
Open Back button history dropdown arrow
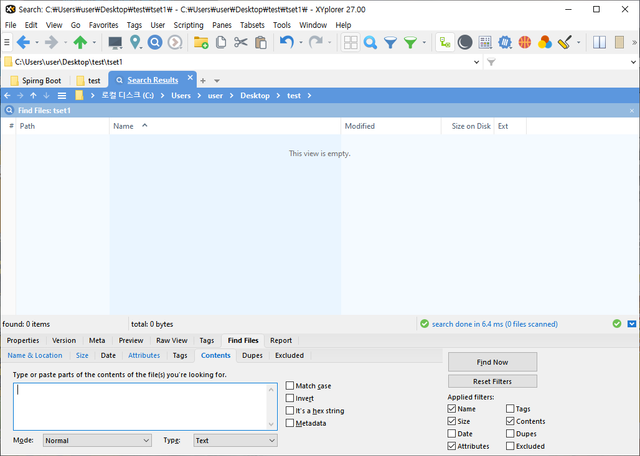[37, 42]
